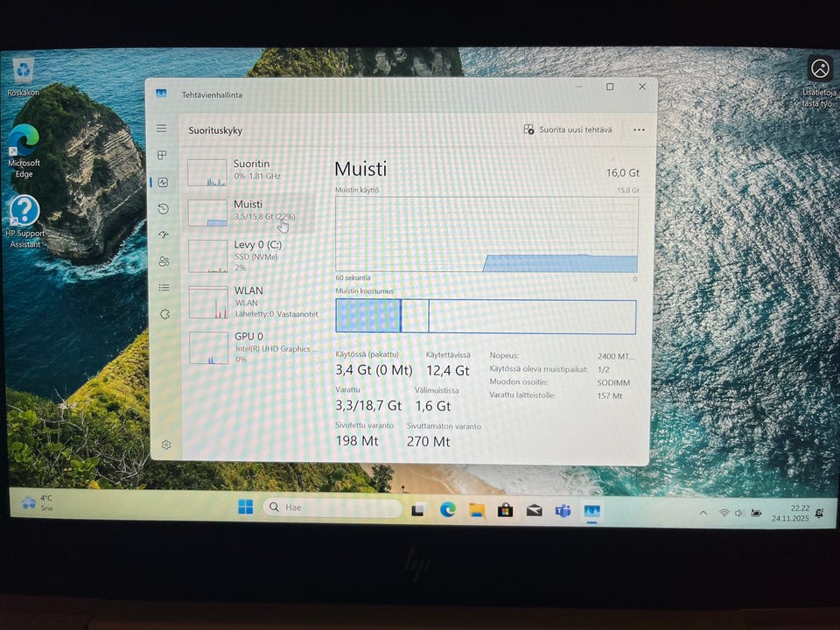Select Suoritin performance entry
Screen dimensions: 840x630
[x=252, y=171]
